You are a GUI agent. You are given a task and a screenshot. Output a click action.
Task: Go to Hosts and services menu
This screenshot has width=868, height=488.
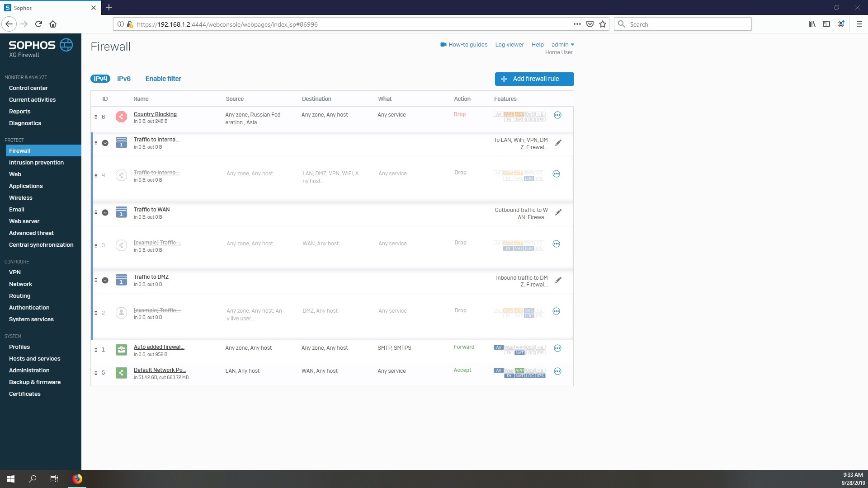(34, 359)
